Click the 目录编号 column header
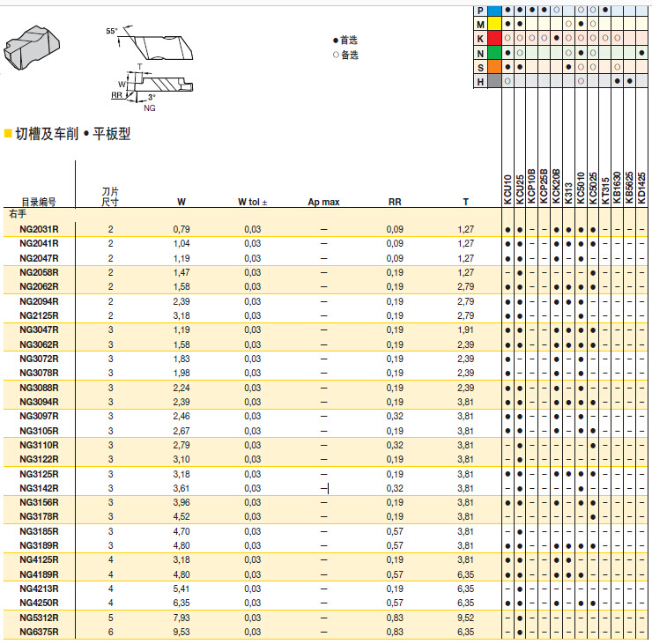 (x=39, y=202)
